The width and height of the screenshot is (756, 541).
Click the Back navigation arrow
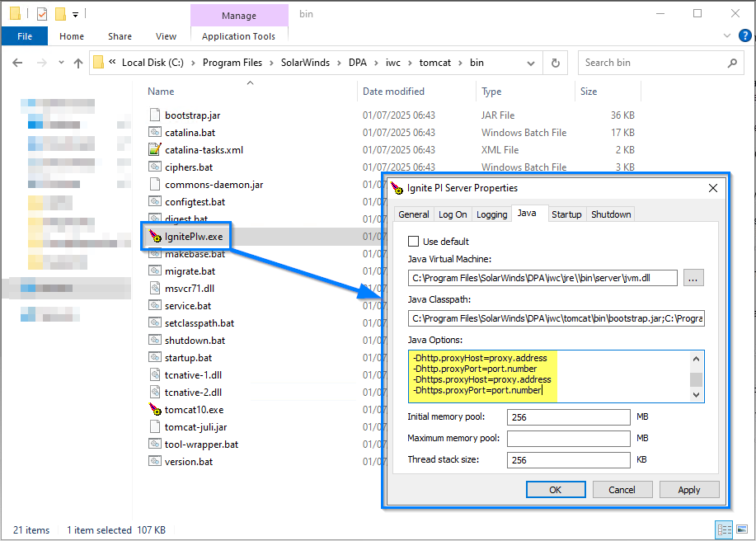tap(17, 63)
